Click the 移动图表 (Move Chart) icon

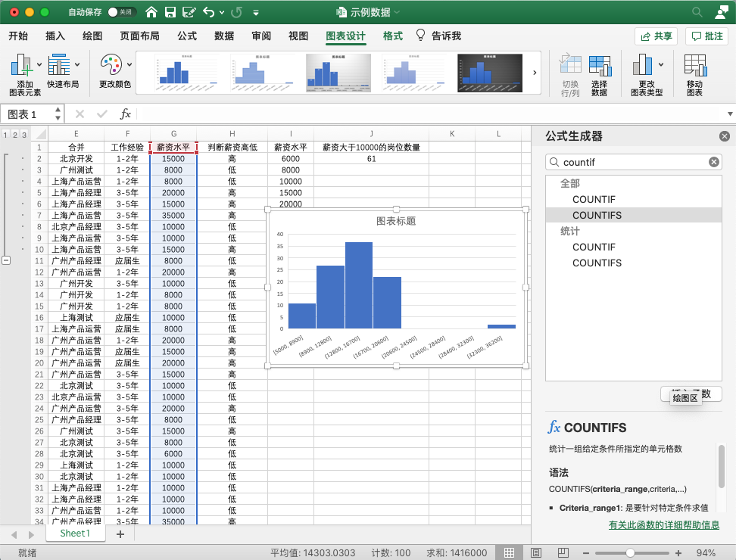click(694, 75)
